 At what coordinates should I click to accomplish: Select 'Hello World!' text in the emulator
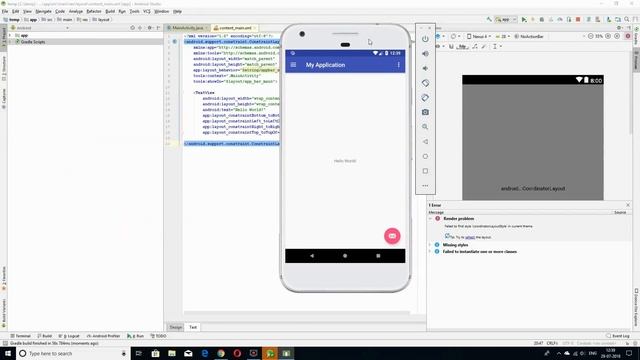pyautogui.click(x=345, y=161)
